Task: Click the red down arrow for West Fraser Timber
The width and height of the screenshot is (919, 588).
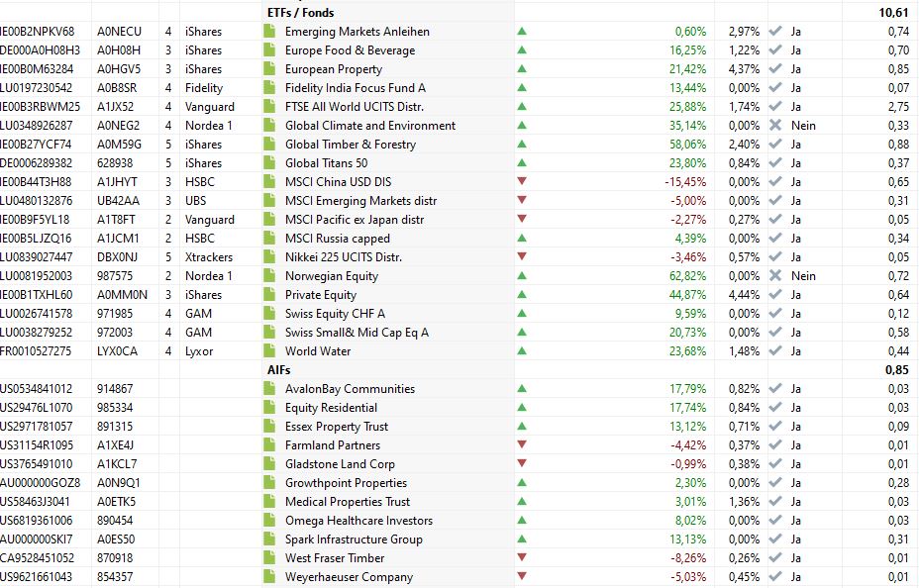Action: pos(522,558)
